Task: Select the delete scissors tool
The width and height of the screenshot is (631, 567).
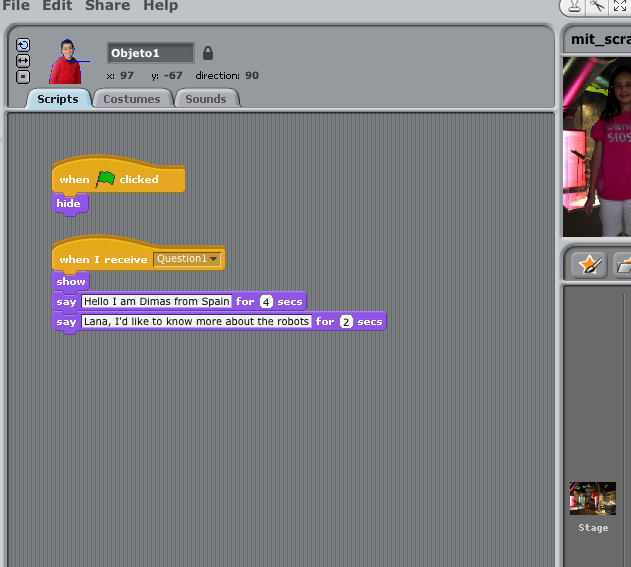Action: pos(597,6)
